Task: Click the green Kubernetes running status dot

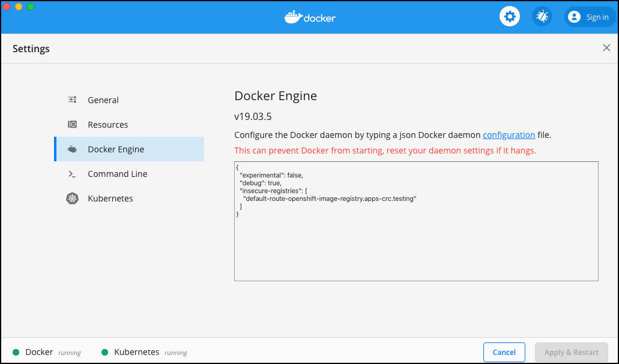Action: click(105, 353)
